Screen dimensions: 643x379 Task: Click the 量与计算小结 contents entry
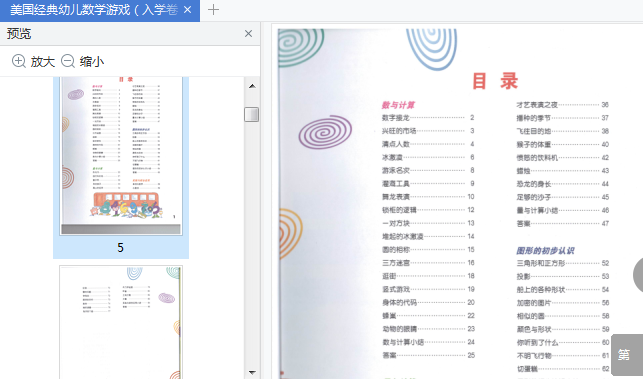pos(562,210)
